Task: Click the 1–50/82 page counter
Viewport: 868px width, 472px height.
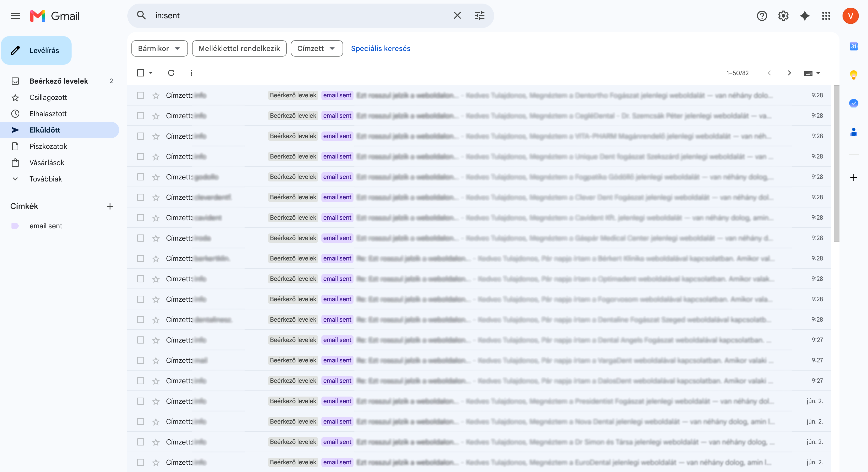Action: coord(737,73)
